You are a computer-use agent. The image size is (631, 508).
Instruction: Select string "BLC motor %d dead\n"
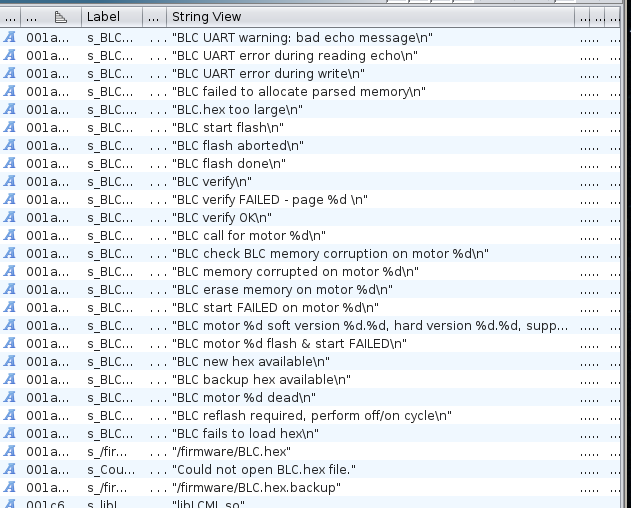click(x=244, y=398)
